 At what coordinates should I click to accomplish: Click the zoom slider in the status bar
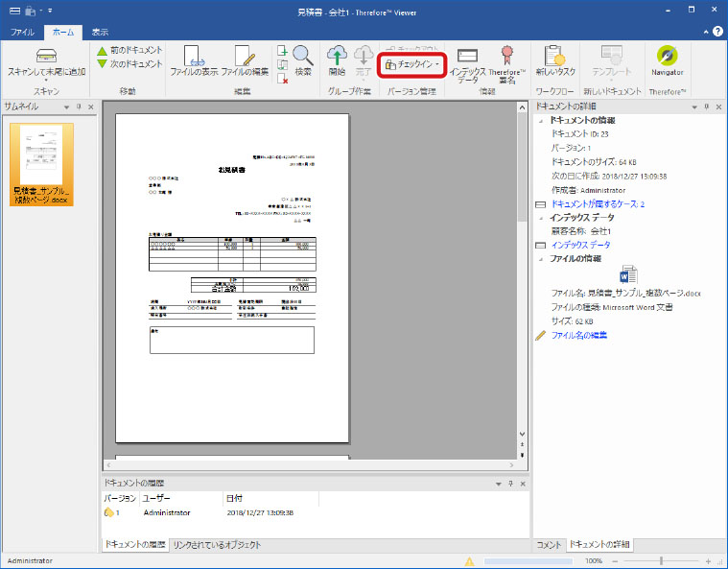tap(662, 560)
